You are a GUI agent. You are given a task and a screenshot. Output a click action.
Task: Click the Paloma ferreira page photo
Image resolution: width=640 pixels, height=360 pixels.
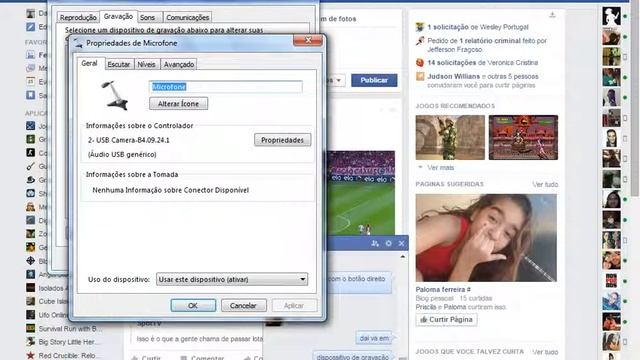pos(486,238)
